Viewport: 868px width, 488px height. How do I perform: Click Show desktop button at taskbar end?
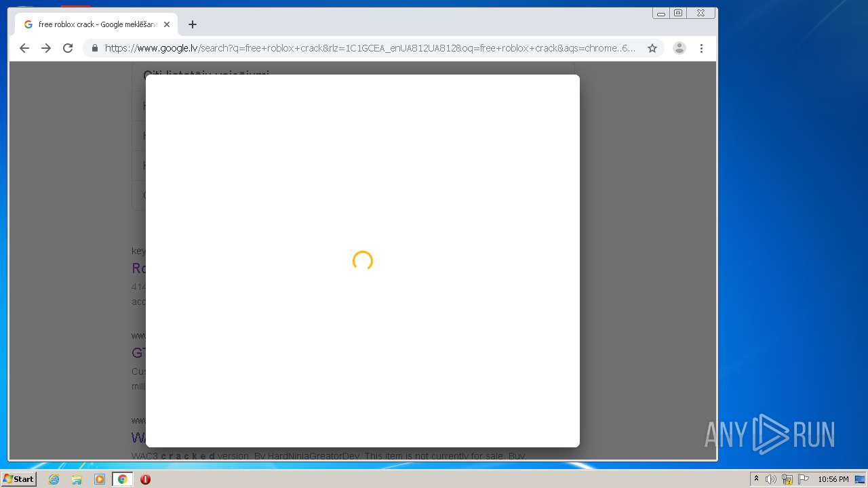coord(861,479)
